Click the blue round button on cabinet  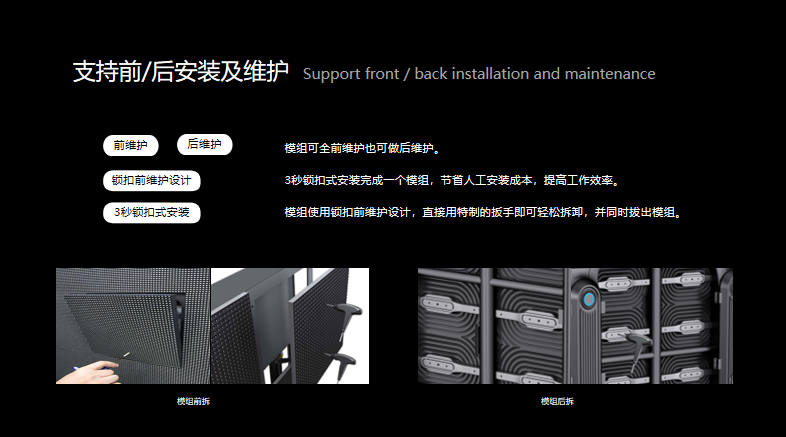point(589,300)
